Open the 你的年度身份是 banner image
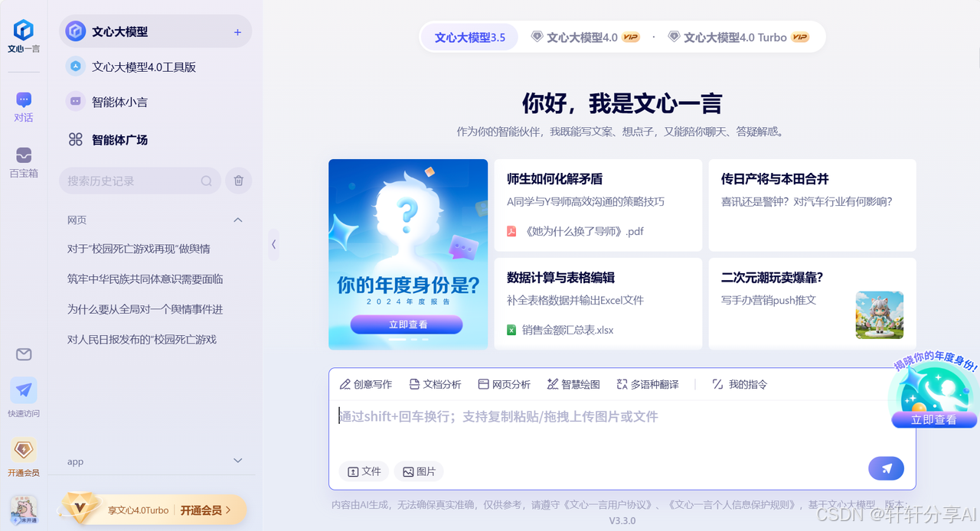980x531 pixels. click(x=408, y=254)
